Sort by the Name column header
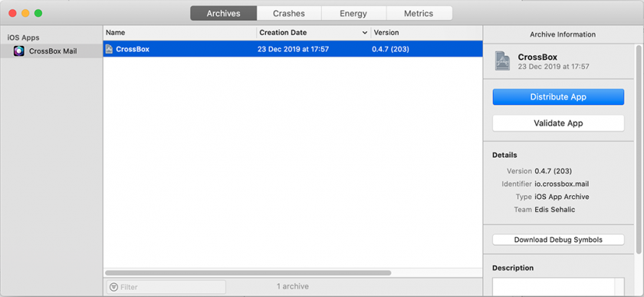 179,33
